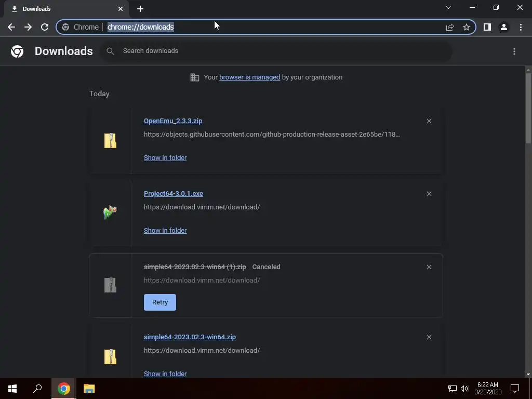Viewport: 532px width, 399px height.
Task: Close the Downloads tab
Action: click(121, 9)
